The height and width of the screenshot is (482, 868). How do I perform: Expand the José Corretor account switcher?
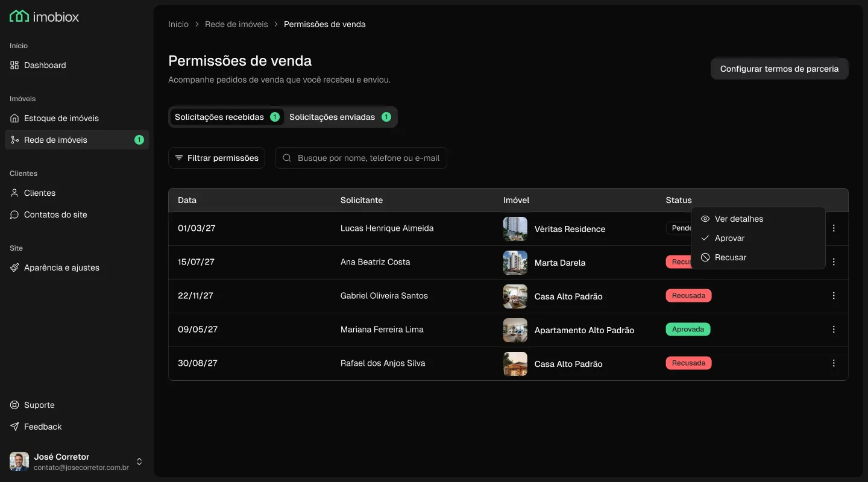pos(139,462)
